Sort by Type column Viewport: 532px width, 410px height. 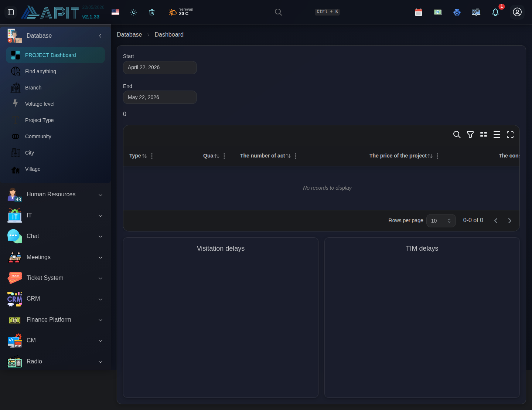click(x=144, y=156)
